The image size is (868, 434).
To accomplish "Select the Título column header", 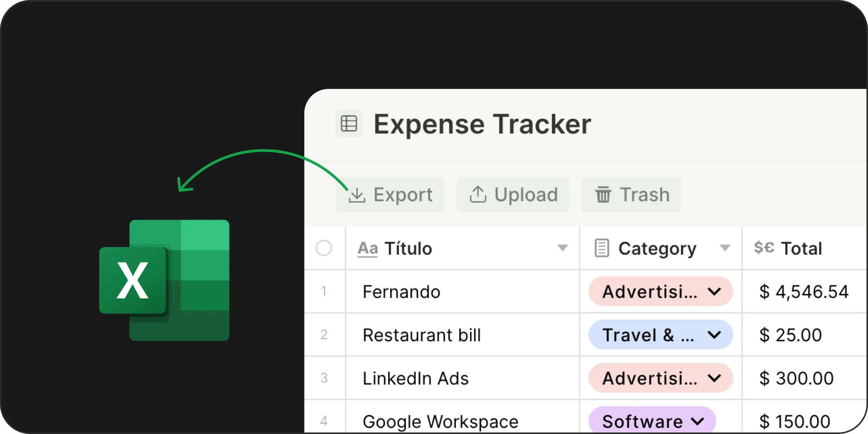I will 409,248.
